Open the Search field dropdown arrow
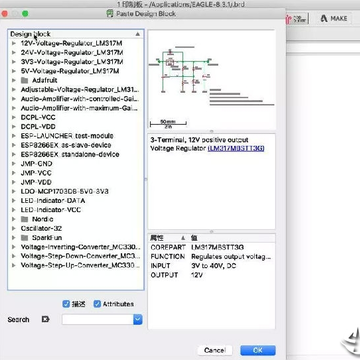Screen dimensions: 360x360 pos(138,320)
